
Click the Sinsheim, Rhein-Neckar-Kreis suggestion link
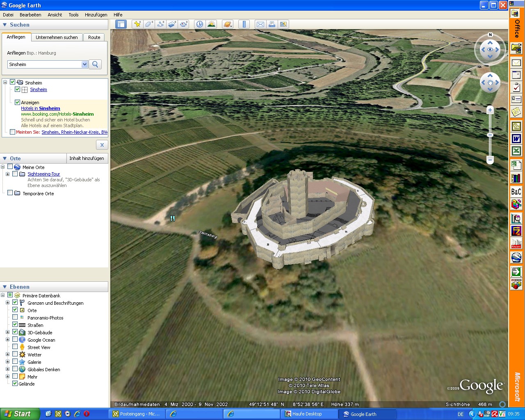point(74,132)
